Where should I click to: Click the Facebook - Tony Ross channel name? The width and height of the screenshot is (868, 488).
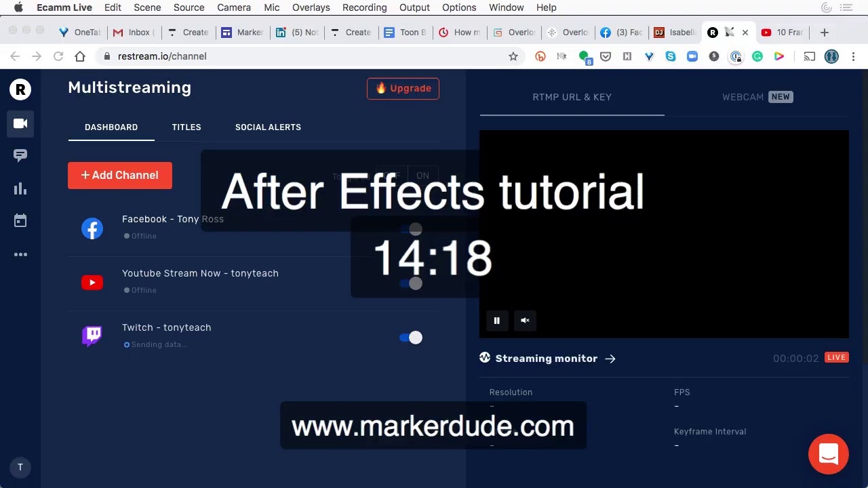click(173, 219)
